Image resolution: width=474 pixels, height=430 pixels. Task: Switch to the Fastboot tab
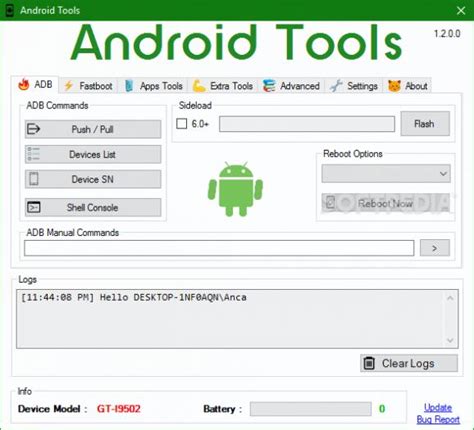tap(88, 86)
